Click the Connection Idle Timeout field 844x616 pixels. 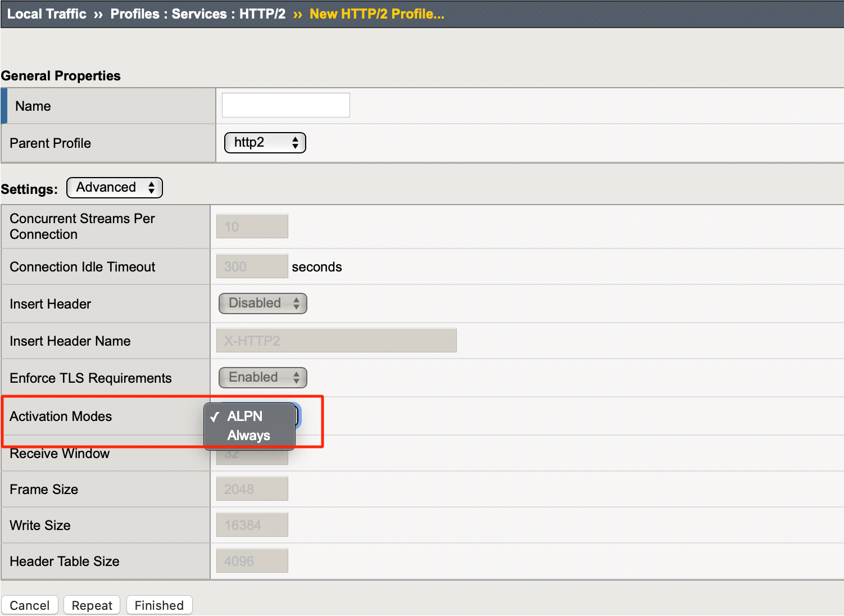point(252,266)
